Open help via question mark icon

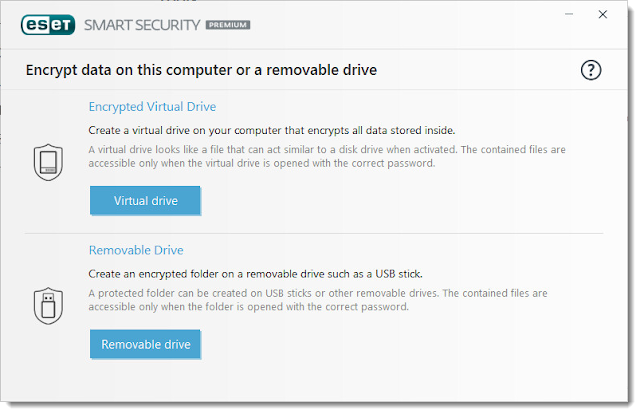(591, 70)
